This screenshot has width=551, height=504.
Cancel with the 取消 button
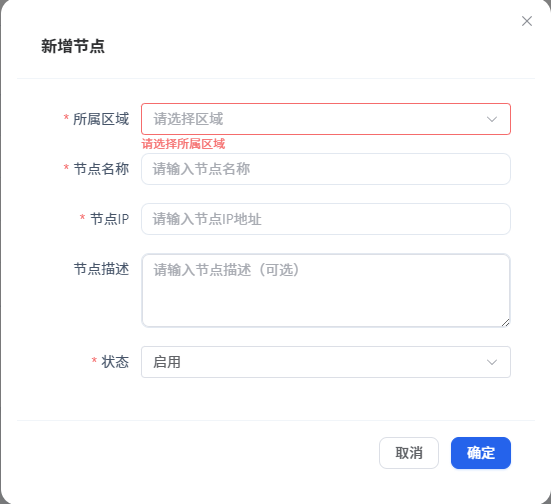[409, 453]
